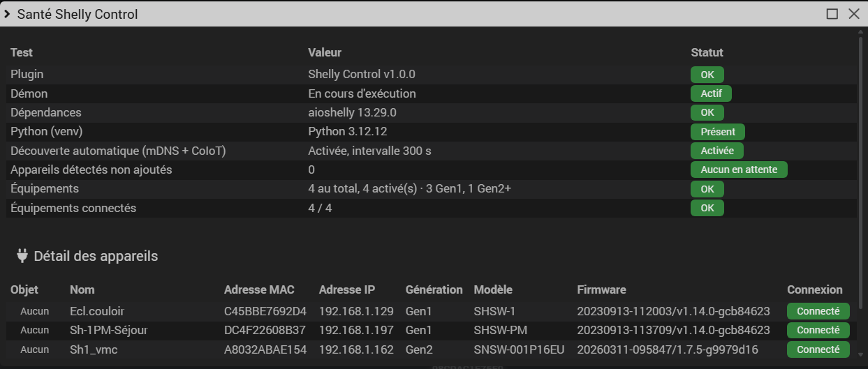Click the Activée badge for Découverte automatique
Image resolution: width=868 pixels, height=369 pixels.
click(x=717, y=151)
